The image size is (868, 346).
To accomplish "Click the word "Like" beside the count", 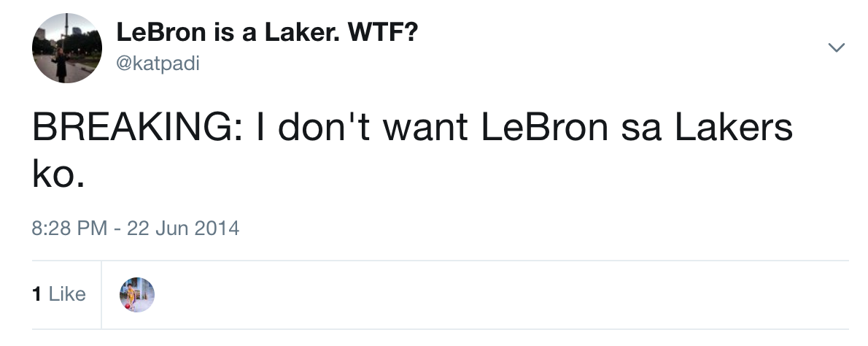I will pyautogui.click(x=67, y=294).
